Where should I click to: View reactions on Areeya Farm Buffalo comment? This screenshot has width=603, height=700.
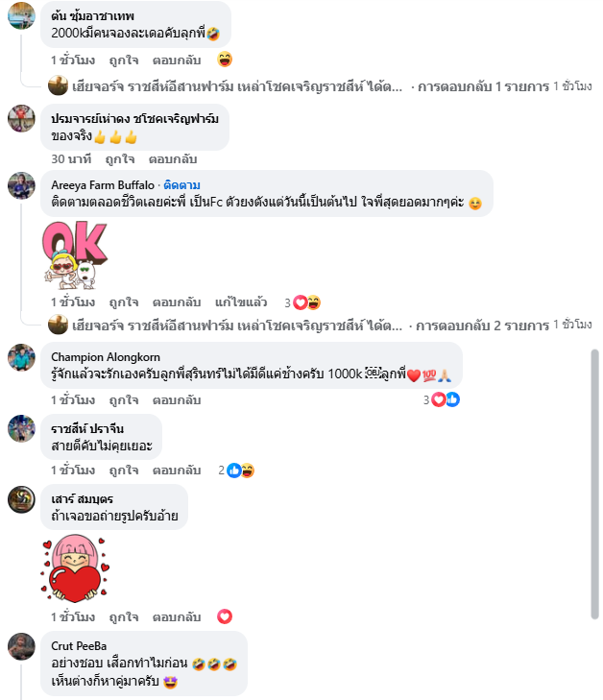[x=302, y=302]
